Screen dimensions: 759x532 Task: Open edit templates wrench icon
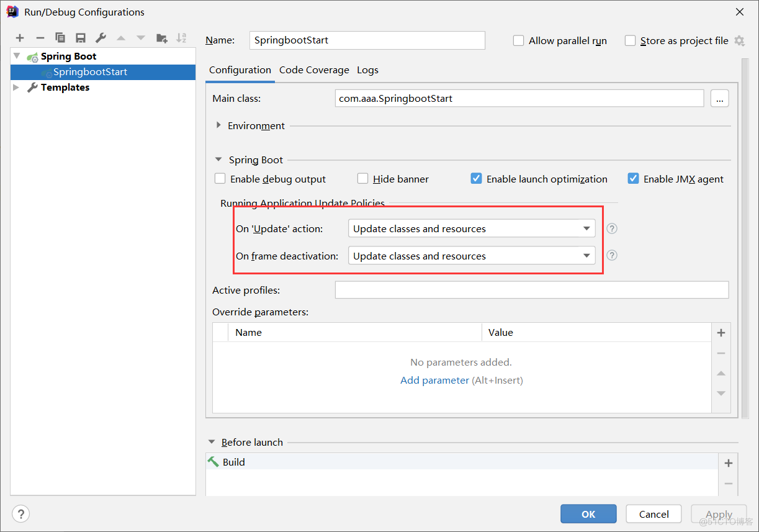pos(101,38)
